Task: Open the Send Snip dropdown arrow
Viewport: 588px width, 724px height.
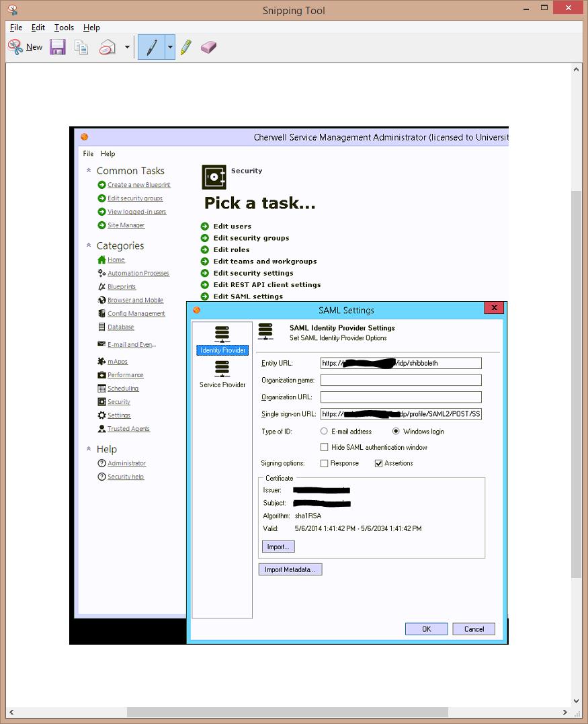Action: point(127,47)
